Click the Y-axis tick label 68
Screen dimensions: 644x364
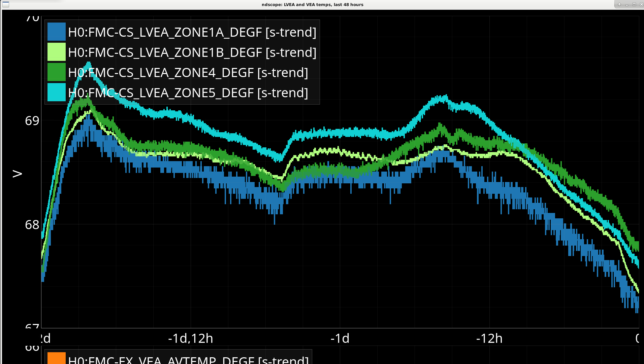32,225
